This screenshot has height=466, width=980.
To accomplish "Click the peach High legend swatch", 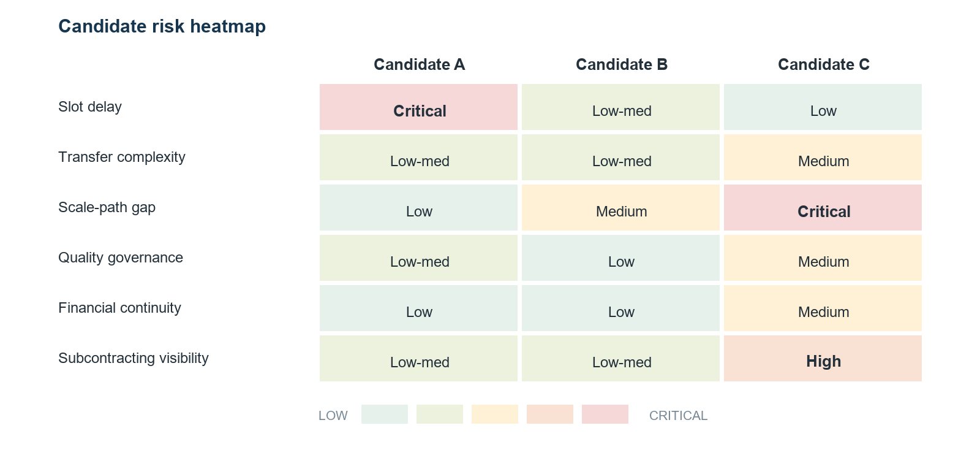I will point(550,414).
